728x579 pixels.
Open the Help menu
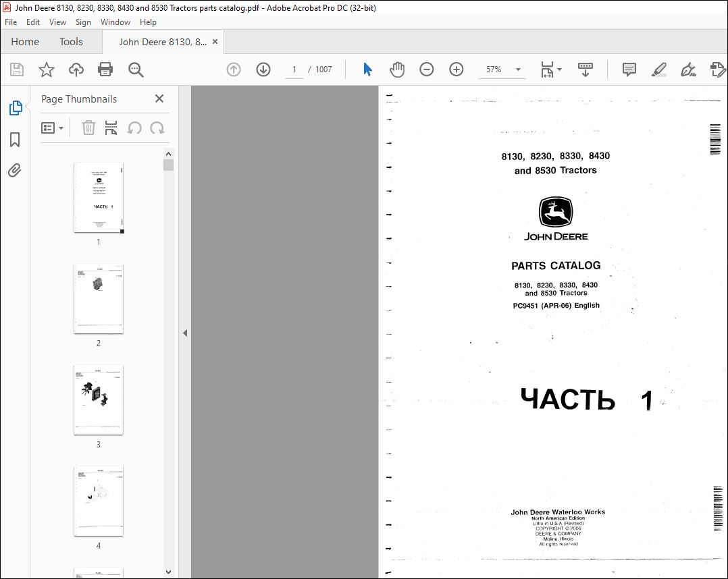[x=148, y=22]
